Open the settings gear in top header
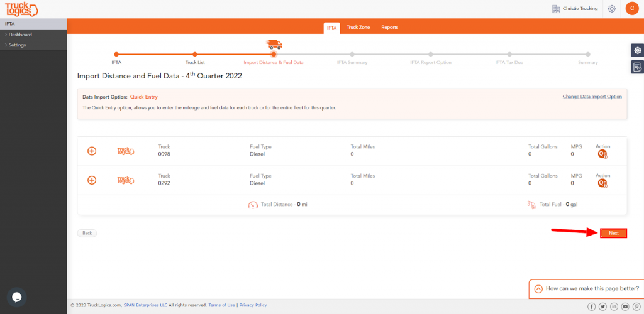This screenshot has height=314, width=644. [611, 9]
